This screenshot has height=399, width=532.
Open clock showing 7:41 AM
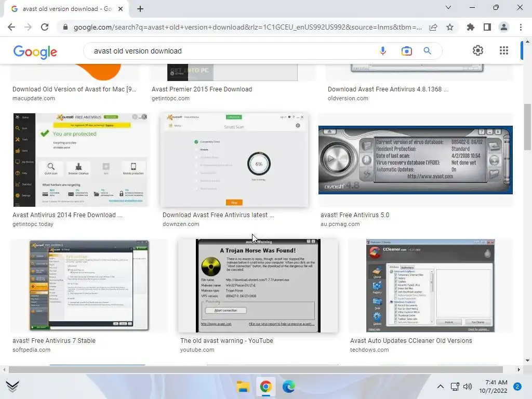point(494,387)
